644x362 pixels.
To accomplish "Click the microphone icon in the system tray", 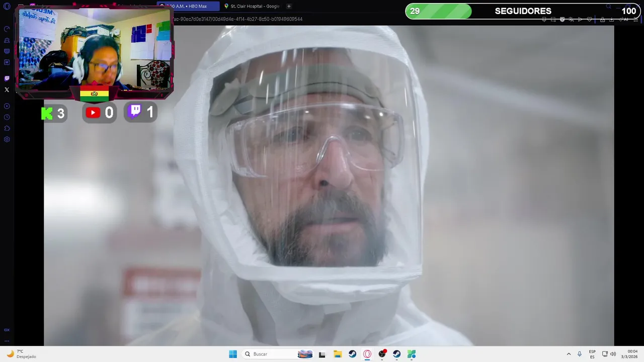I will [x=580, y=354].
